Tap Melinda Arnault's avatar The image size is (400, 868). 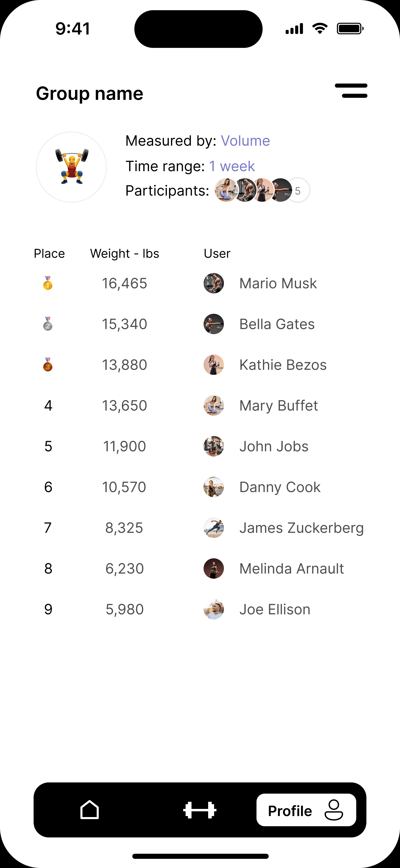[x=214, y=568]
